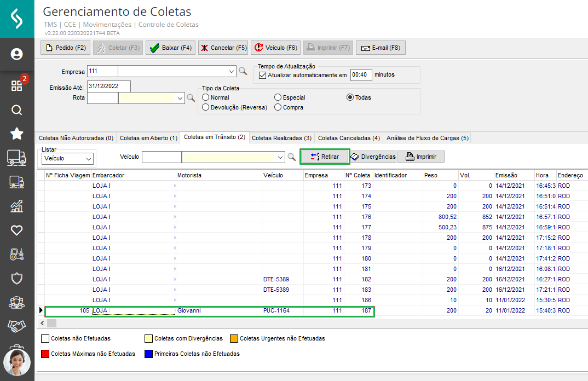The height and width of the screenshot is (381, 588).
Task: Switch to Coletas em Aberto tab
Action: coord(148,138)
